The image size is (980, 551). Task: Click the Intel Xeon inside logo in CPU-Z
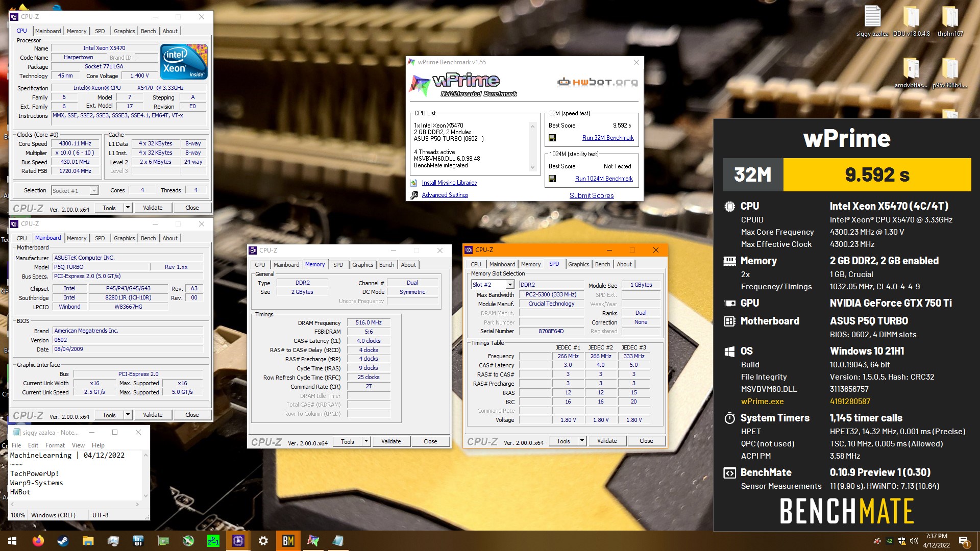pos(184,62)
